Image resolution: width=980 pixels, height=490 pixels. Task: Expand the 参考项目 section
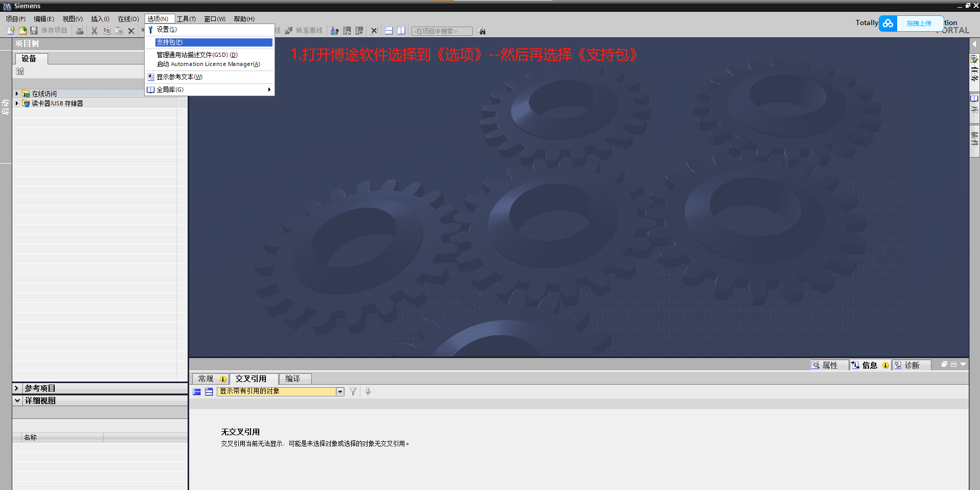pos(17,388)
